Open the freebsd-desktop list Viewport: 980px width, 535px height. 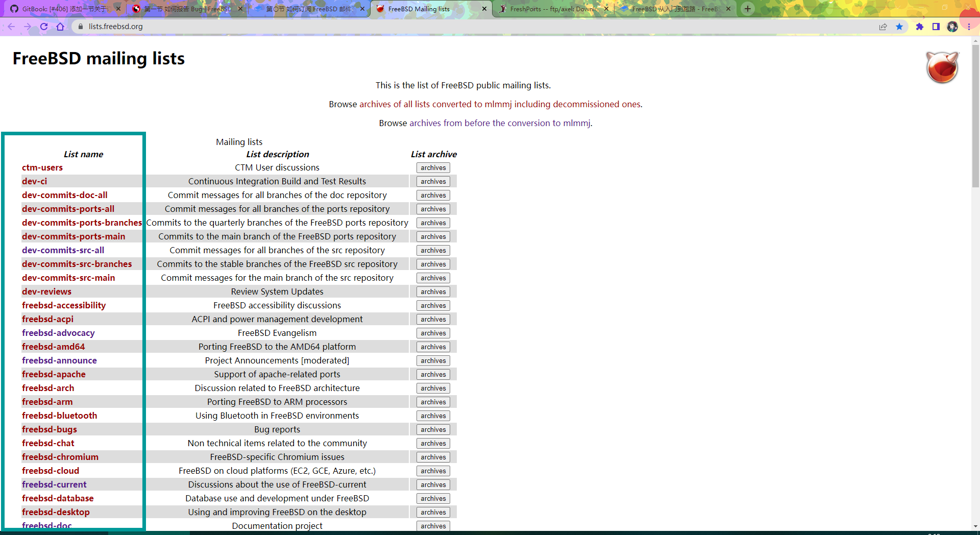coord(56,512)
